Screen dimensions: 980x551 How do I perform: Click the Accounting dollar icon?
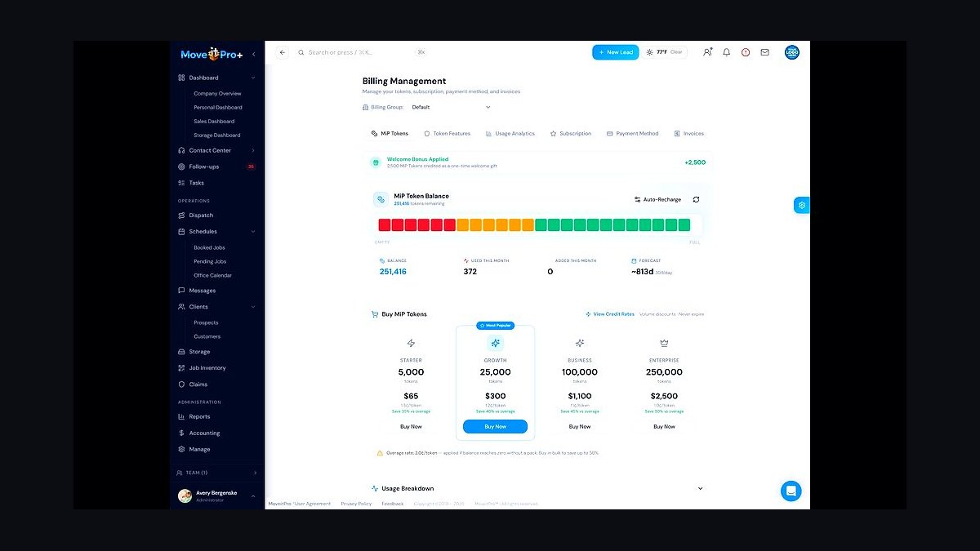(181, 433)
